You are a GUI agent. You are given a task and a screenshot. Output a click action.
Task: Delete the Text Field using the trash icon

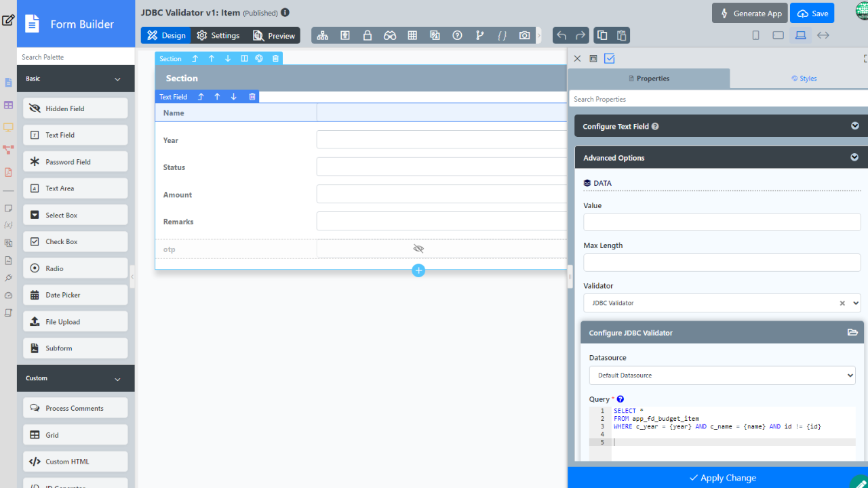252,97
